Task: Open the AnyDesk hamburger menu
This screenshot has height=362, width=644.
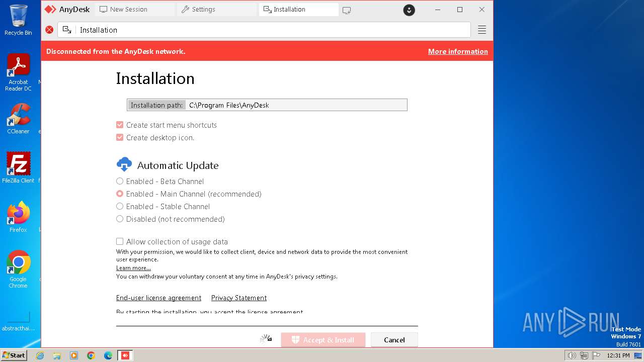Action: [x=482, y=30]
